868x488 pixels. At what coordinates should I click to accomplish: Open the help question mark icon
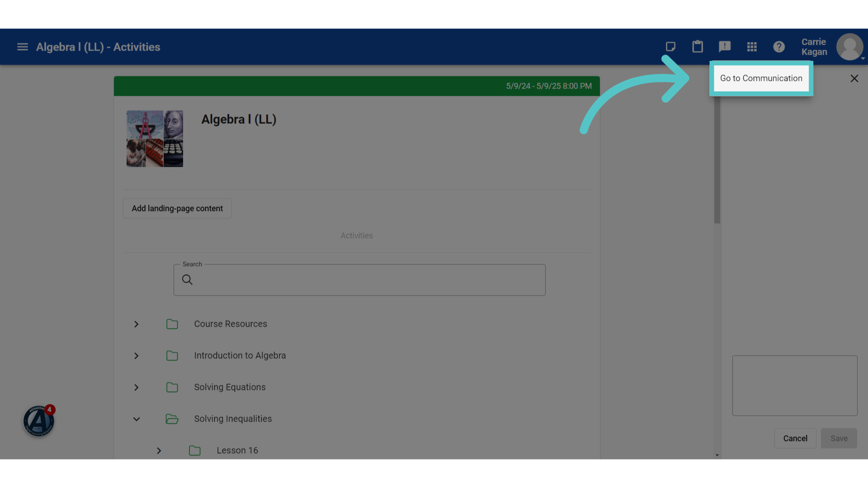point(779,47)
